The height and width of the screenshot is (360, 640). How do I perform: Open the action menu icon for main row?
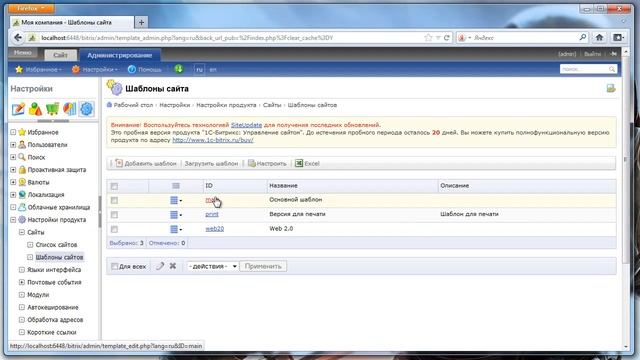pyautogui.click(x=176, y=200)
